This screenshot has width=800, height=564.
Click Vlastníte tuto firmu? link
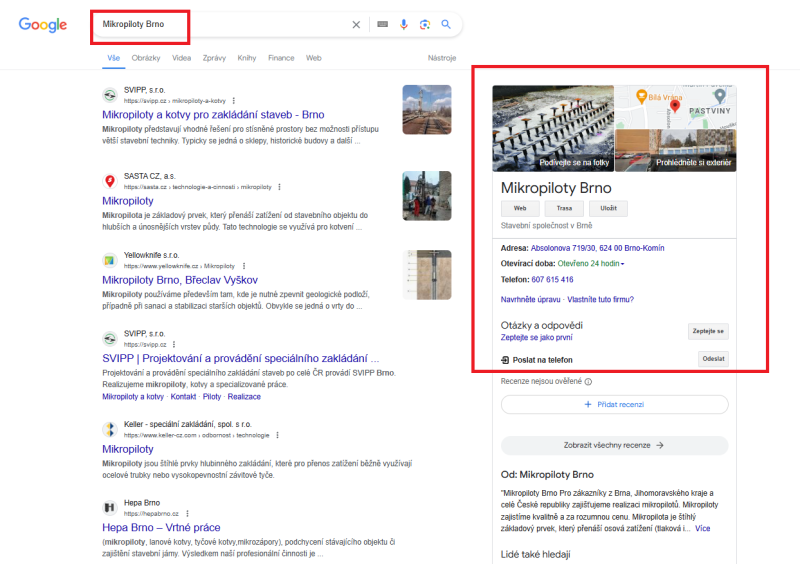(601, 300)
